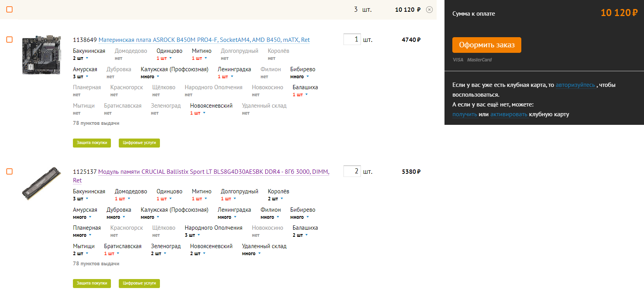The width and height of the screenshot is (644, 290).
Task: Edit the quantity field for the CRUCIAL memory
Action: tap(352, 171)
